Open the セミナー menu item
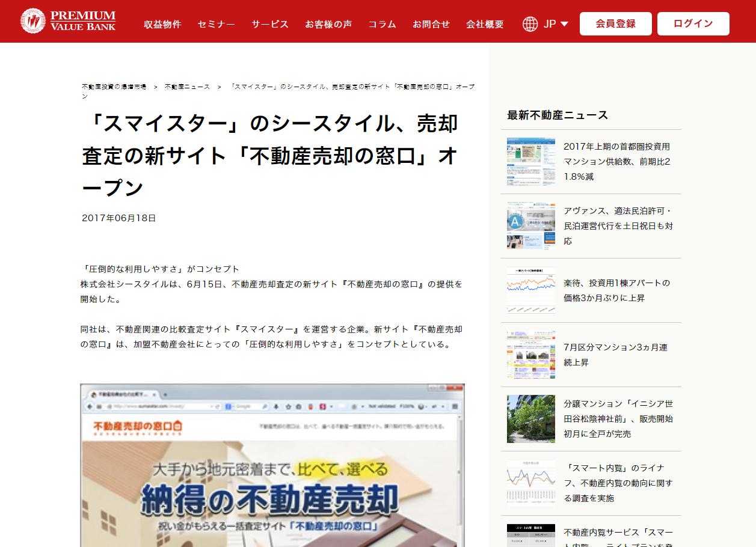This screenshot has height=547, width=756. click(x=216, y=24)
